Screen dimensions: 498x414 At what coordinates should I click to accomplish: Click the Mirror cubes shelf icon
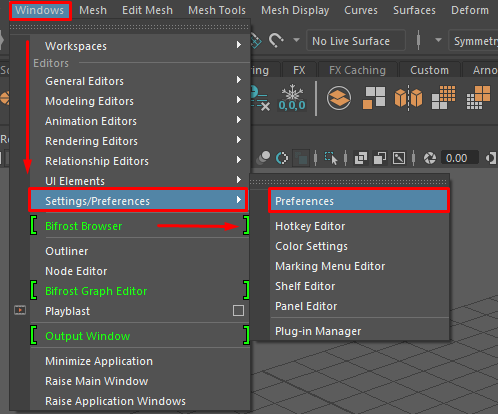click(408, 98)
